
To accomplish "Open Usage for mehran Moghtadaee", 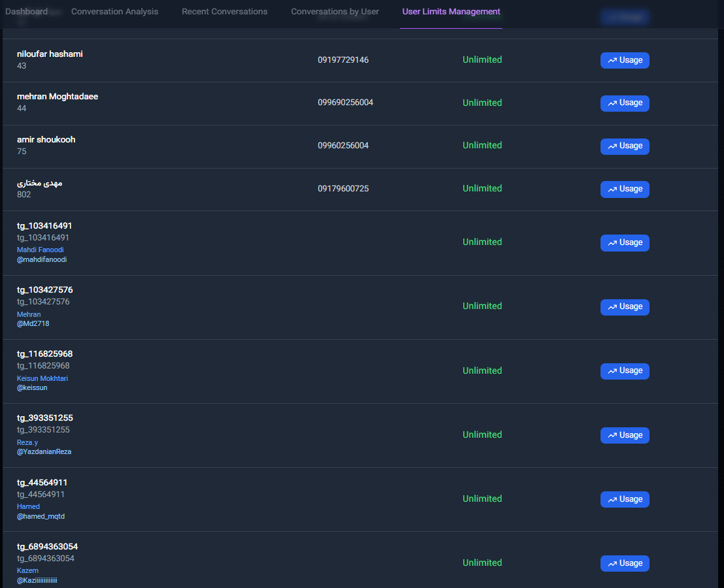I will click(625, 103).
